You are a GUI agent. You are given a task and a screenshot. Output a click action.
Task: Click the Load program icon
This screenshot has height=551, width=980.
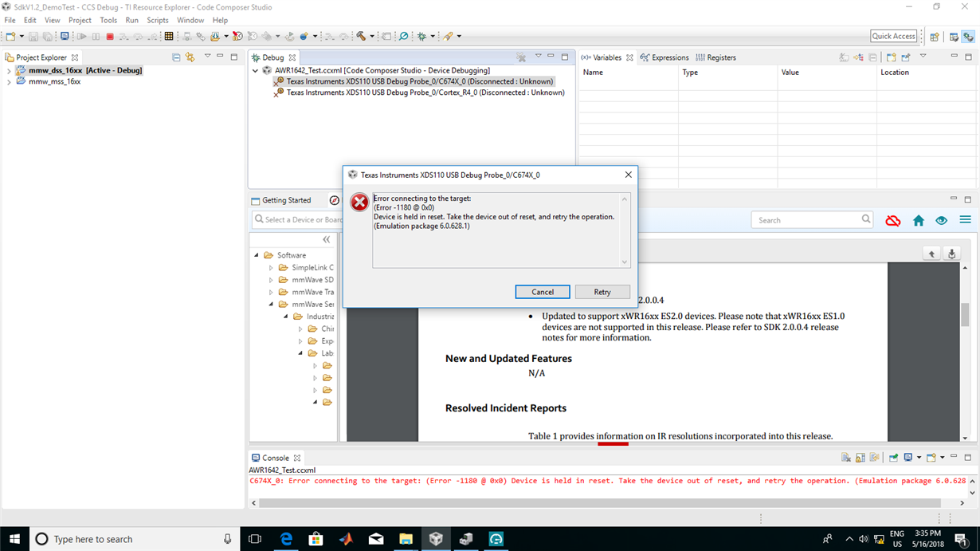(215, 37)
